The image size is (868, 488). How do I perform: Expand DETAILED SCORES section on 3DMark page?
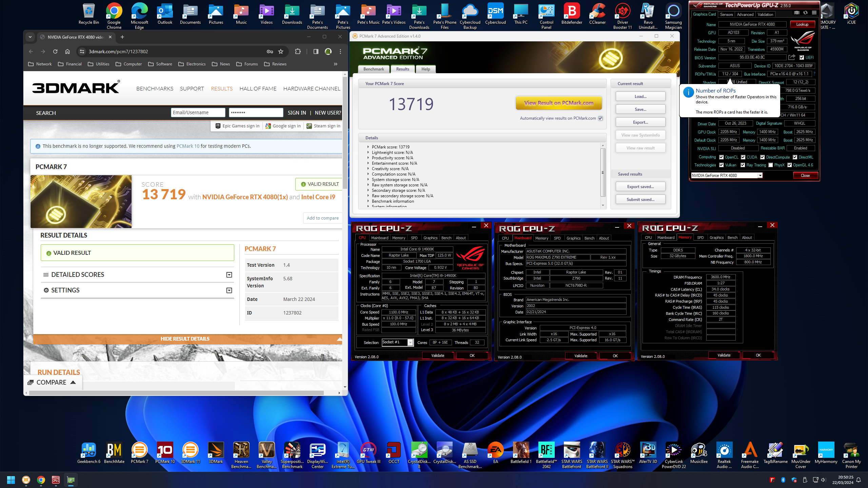point(229,275)
